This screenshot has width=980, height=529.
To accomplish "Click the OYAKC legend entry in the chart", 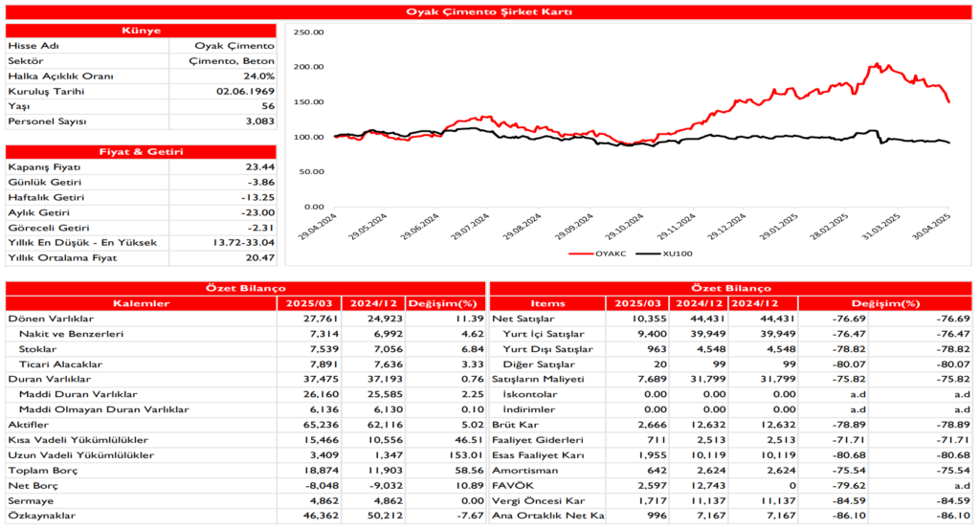I will click(599, 253).
